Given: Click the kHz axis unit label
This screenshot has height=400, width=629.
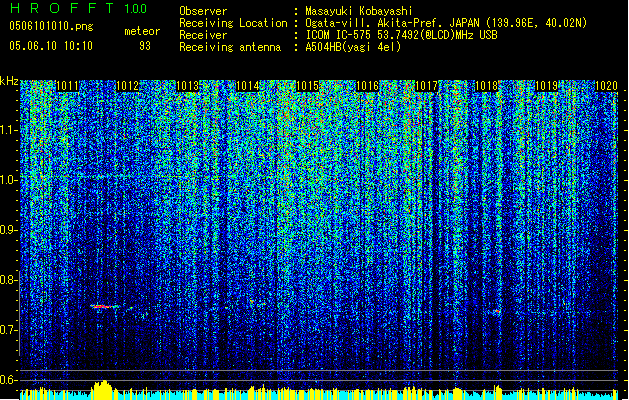Looking at the screenshot, I should click(x=9, y=81).
